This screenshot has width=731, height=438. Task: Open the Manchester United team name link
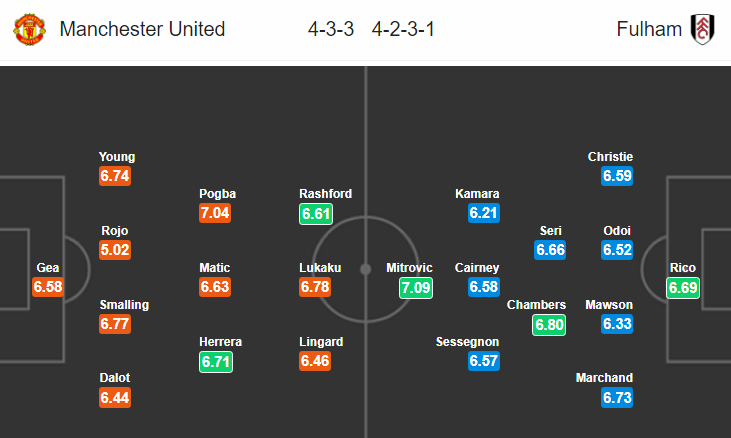(x=142, y=29)
